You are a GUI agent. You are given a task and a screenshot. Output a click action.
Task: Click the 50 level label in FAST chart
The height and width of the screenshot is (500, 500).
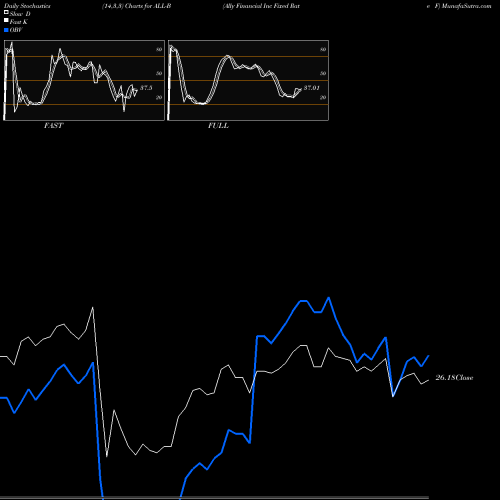pos(159,73)
